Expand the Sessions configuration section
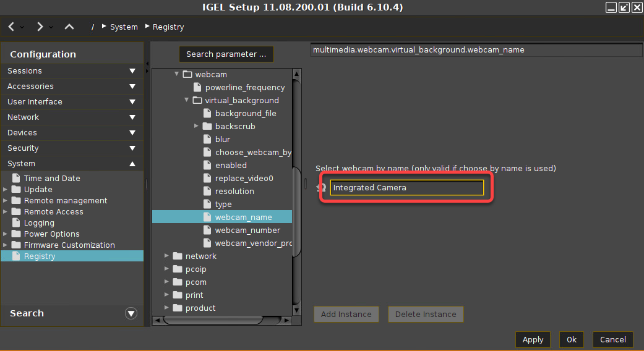The height and width of the screenshot is (351, 644). tap(132, 71)
